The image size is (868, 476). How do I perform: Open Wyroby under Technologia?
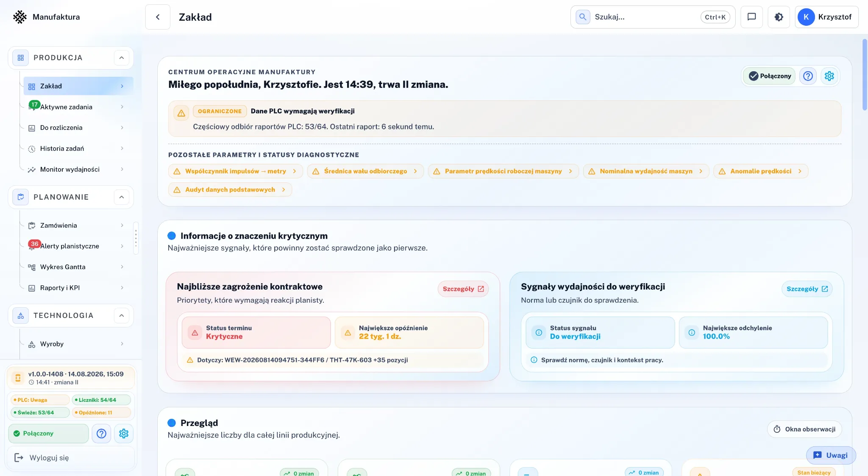(78, 344)
